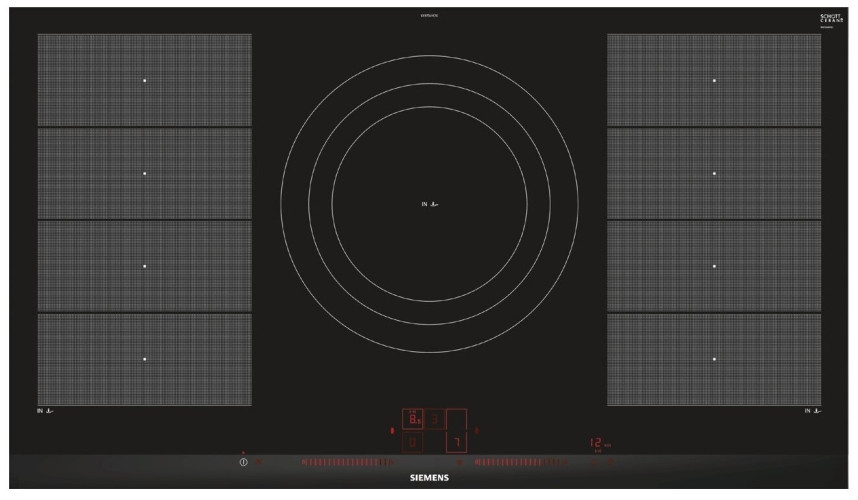Tap the third right cooking zone dot
The width and height of the screenshot is (858, 500).
pyautogui.click(x=714, y=266)
